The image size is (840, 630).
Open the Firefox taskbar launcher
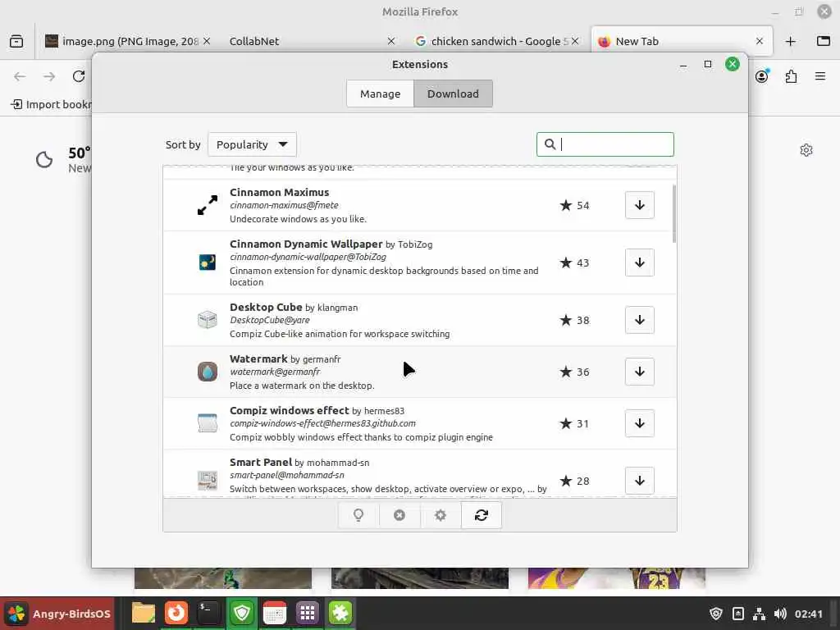[176, 613]
